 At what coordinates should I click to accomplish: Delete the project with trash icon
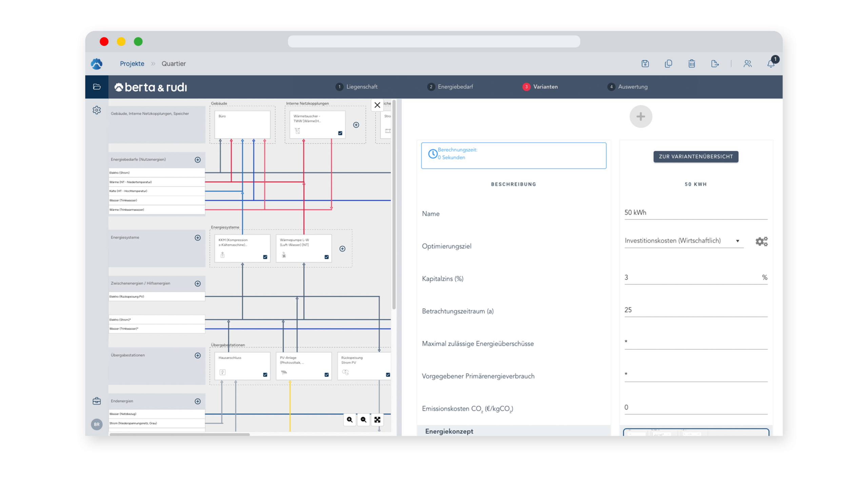click(x=691, y=64)
